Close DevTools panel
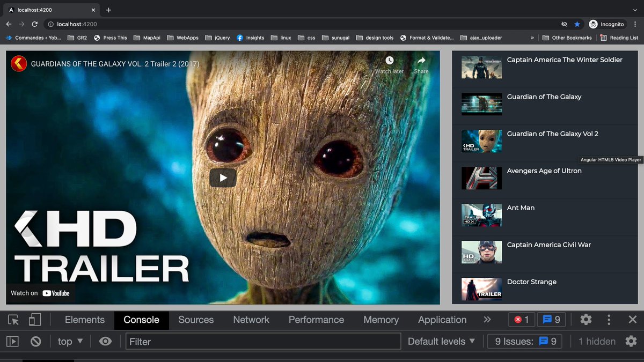 coord(633,320)
